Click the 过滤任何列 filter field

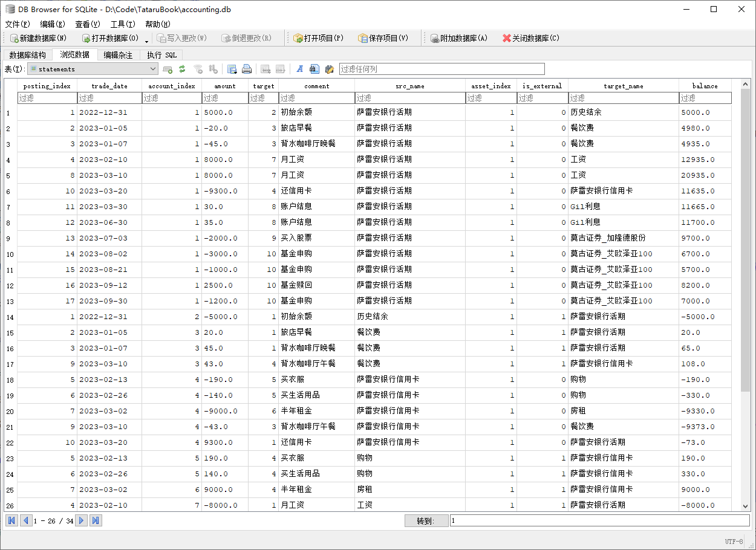pos(442,69)
